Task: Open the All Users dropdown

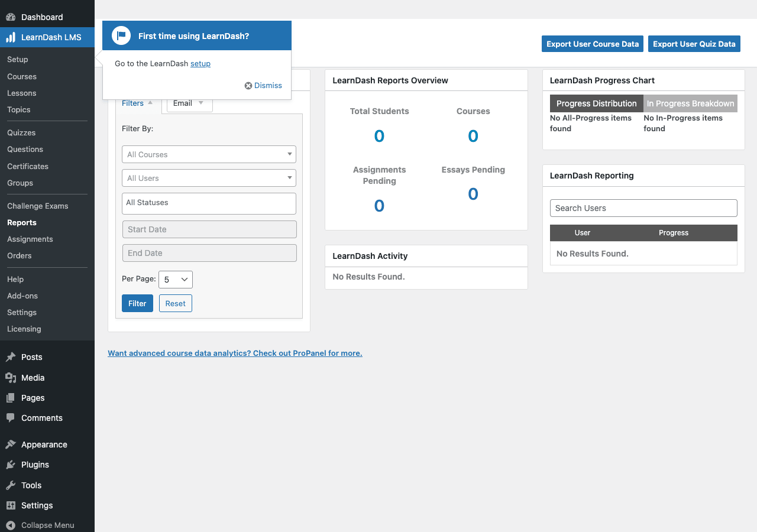Action: 209,178
